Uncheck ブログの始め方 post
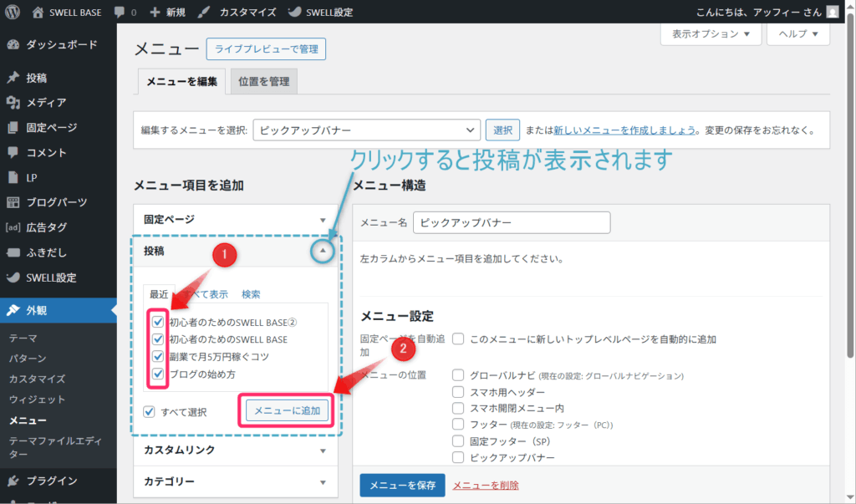856x504 pixels. coord(158,374)
